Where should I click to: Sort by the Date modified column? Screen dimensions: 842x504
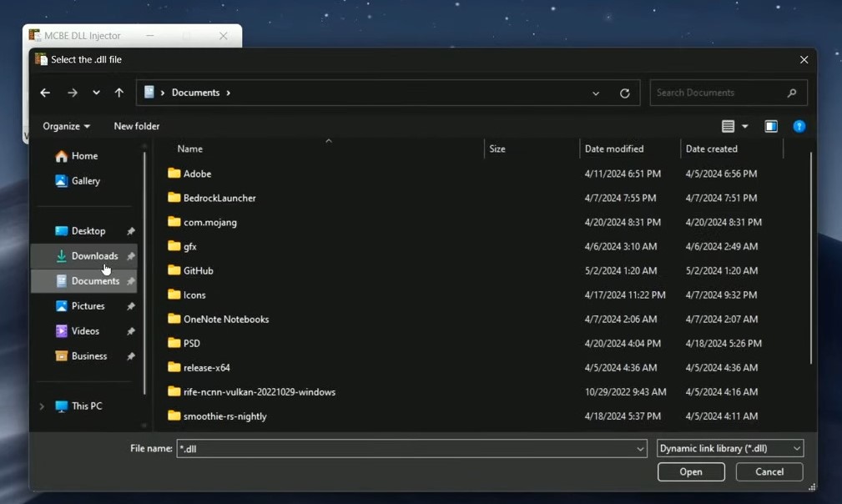tap(614, 149)
